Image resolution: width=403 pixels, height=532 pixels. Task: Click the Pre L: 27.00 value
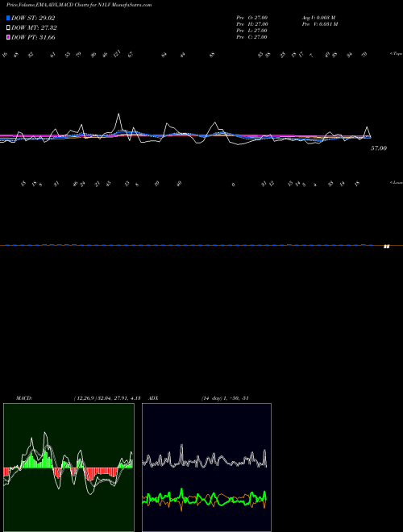pos(251,31)
